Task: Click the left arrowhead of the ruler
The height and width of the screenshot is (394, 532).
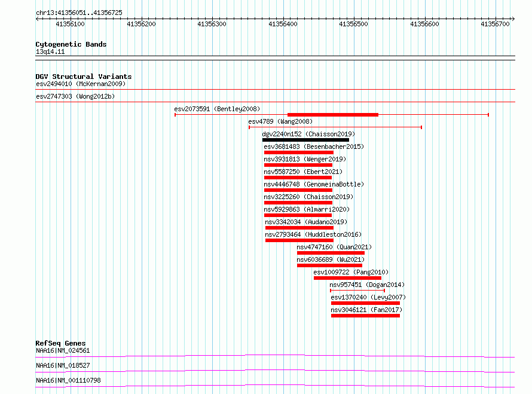Action: click(x=37, y=19)
